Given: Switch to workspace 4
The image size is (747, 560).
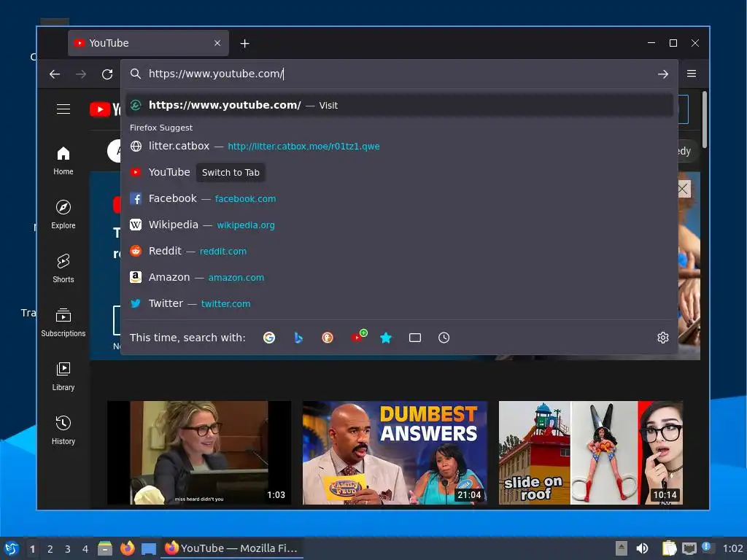Looking at the screenshot, I should coord(85,549).
